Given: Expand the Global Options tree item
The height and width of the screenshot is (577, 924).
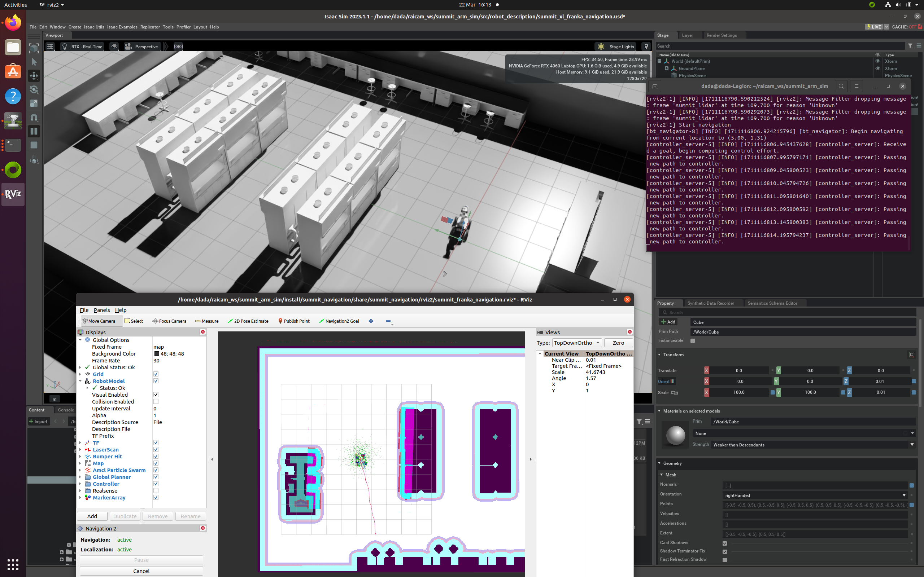Looking at the screenshot, I should pos(80,340).
